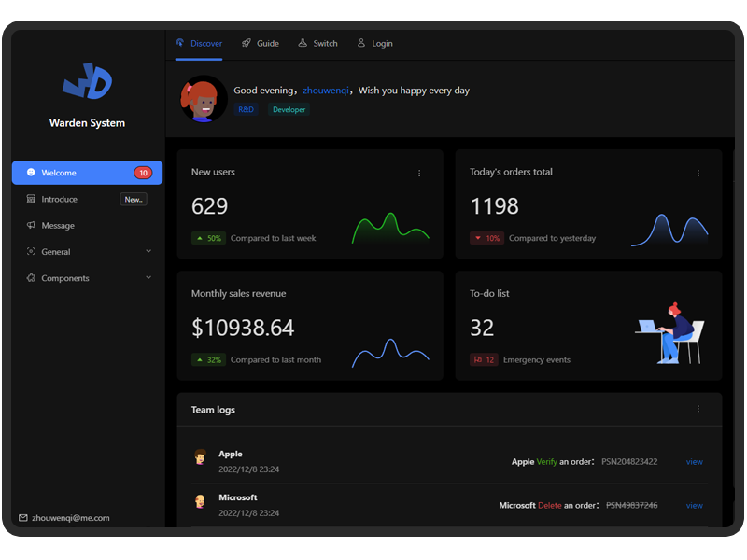Screen dimensions: 747x560
Task: Open Message from the sidebar
Action: point(58,226)
